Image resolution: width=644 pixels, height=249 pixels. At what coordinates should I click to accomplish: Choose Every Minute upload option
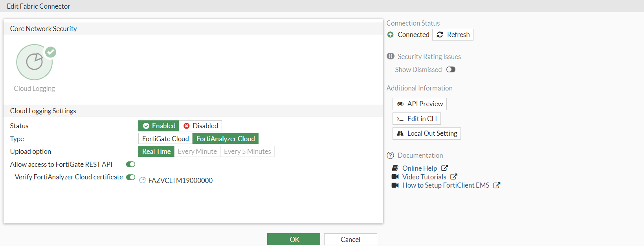pos(197,151)
